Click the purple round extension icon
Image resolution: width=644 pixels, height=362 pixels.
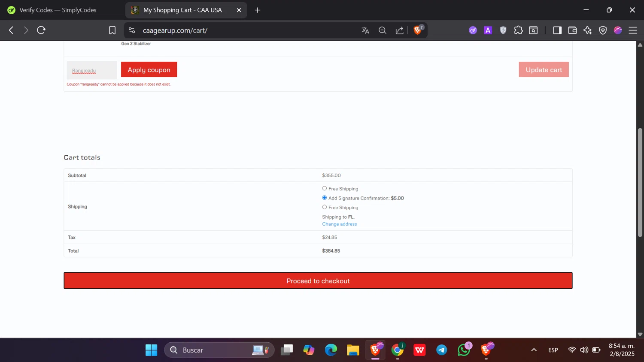[473, 30]
